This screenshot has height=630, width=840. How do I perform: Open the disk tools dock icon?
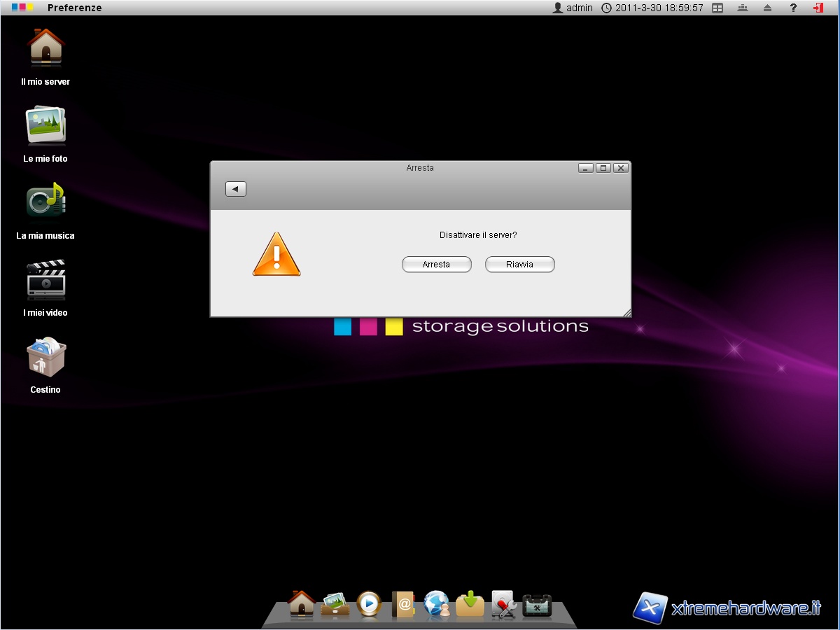[x=504, y=605]
